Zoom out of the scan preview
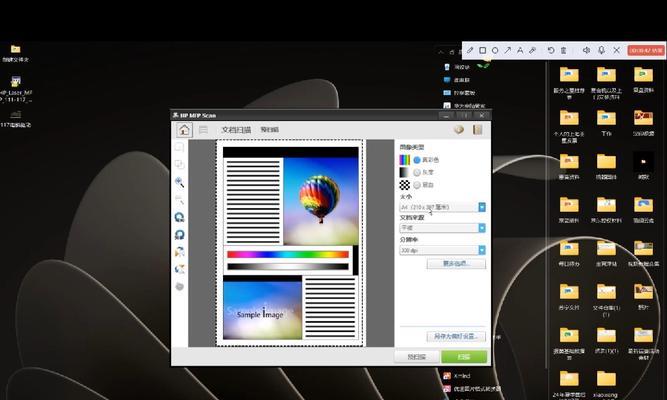Screen dimensions: 667x400 click(x=180, y=200)
